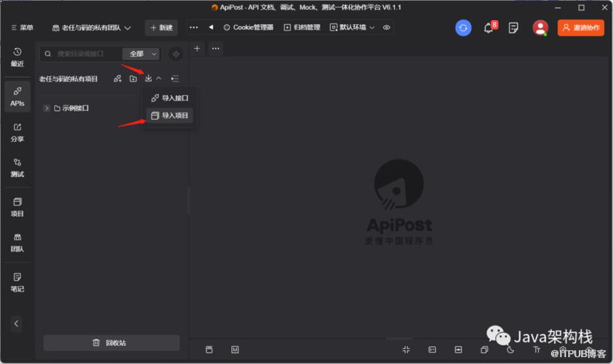Maximize the ApiPost window
613x364 pixels.
581,8
